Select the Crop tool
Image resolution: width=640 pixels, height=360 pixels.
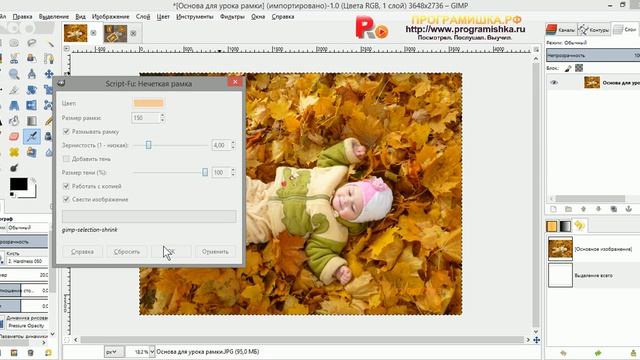14,90
